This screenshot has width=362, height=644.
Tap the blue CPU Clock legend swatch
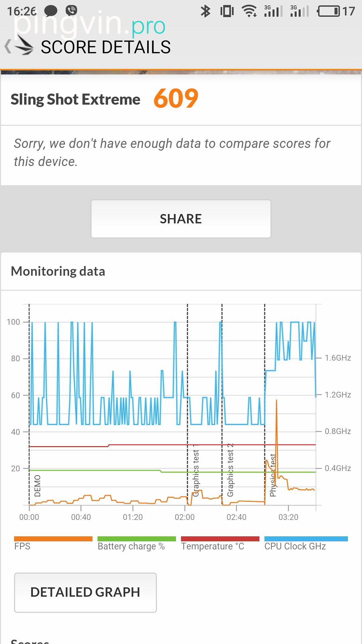(x=306, y=539)
